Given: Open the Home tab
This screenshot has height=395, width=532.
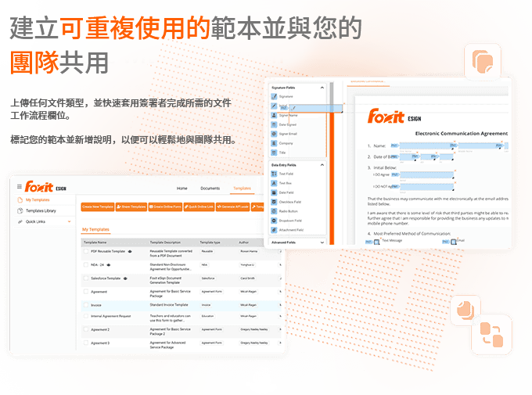Looking at the screenshot, I should point(182,189).
